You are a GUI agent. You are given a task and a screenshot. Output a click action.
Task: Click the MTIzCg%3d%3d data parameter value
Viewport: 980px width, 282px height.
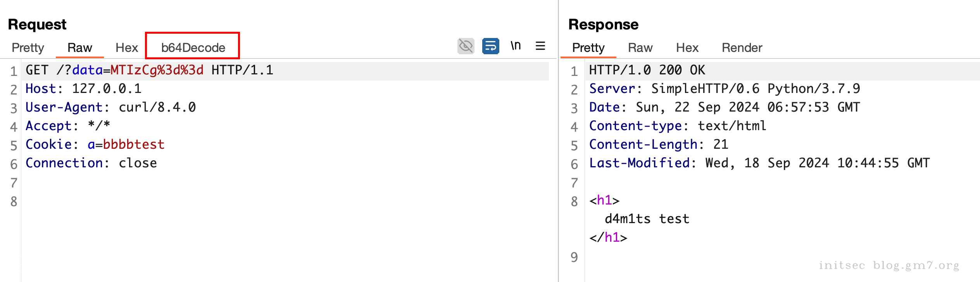tap(157, 70)
